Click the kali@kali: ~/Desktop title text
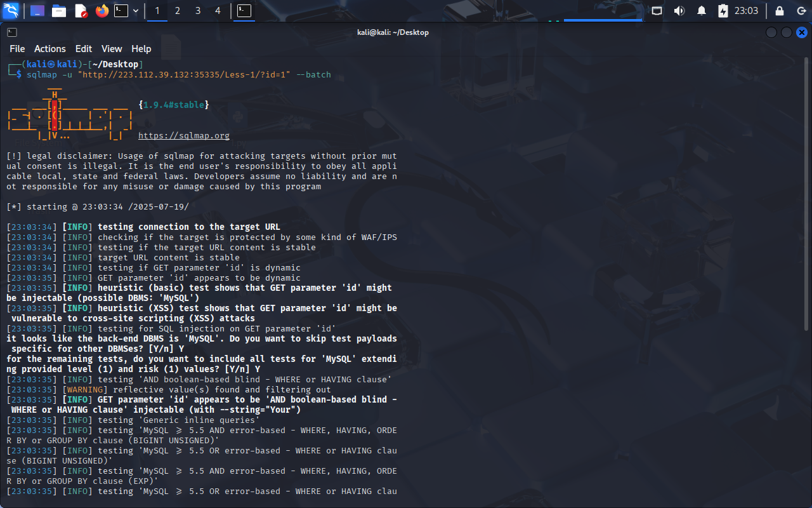This screenshot has width=812, height=508. tap(393, 32)
